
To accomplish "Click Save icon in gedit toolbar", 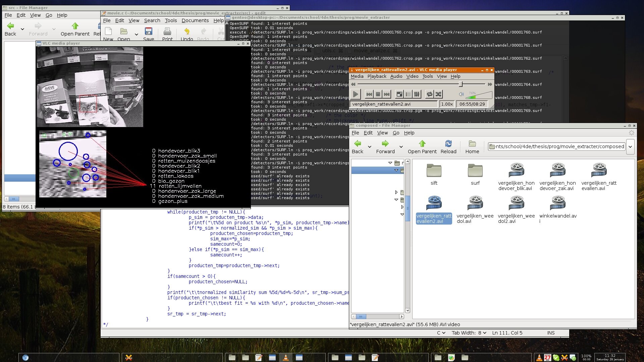I will click(x=149, y=34).
